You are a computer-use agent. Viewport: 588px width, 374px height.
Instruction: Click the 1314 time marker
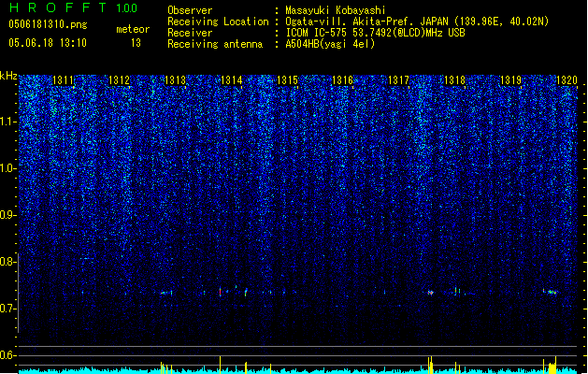[231, 80]
